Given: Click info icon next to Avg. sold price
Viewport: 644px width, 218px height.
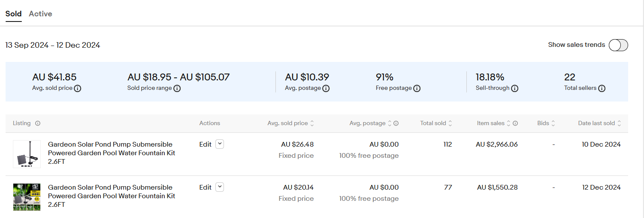Looking at the screenshot, I should (x=78, y=88).
